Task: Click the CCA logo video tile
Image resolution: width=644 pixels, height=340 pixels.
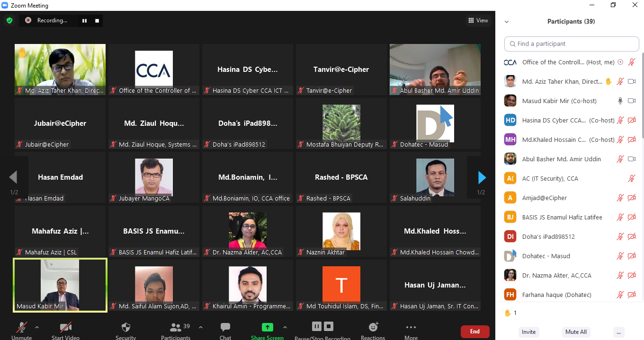Action: coord(154,69)
